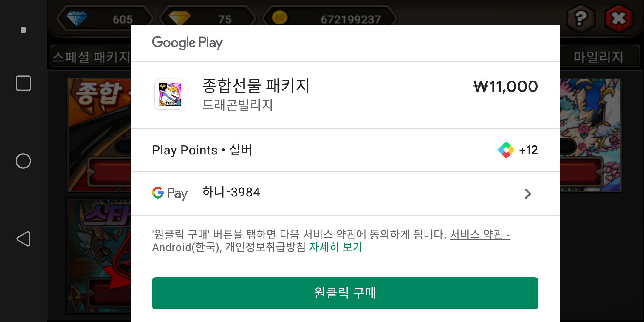Close the shop with red X icon
The height and width of the screenshot is (322, 644).
pos(619,19)
